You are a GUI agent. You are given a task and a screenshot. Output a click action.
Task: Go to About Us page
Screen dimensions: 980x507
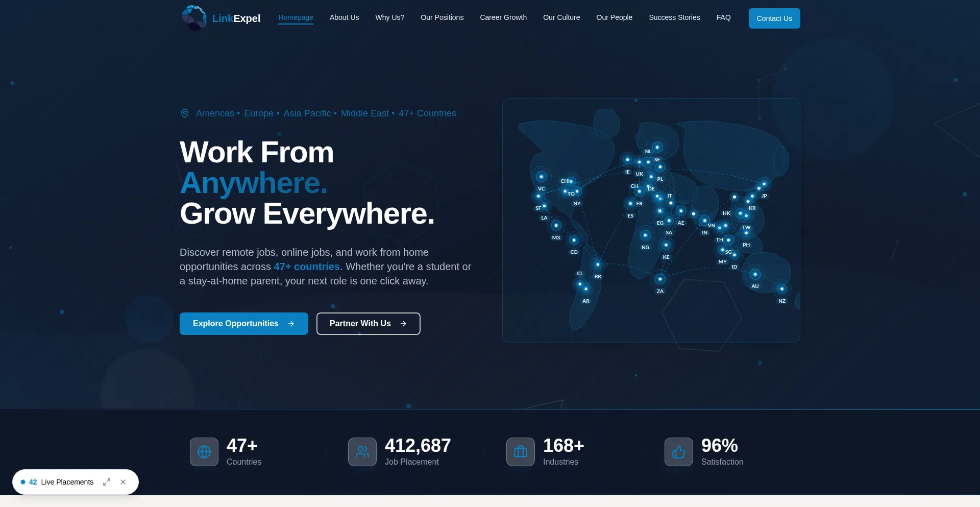point(344,17)
